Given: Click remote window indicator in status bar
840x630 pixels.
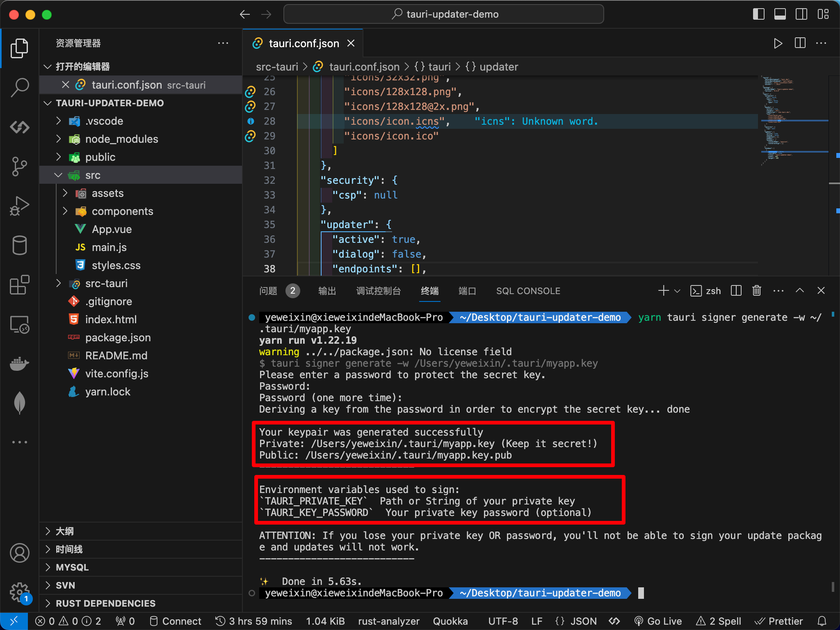Looking at the screenshot, I should click(x=14, y=621).
